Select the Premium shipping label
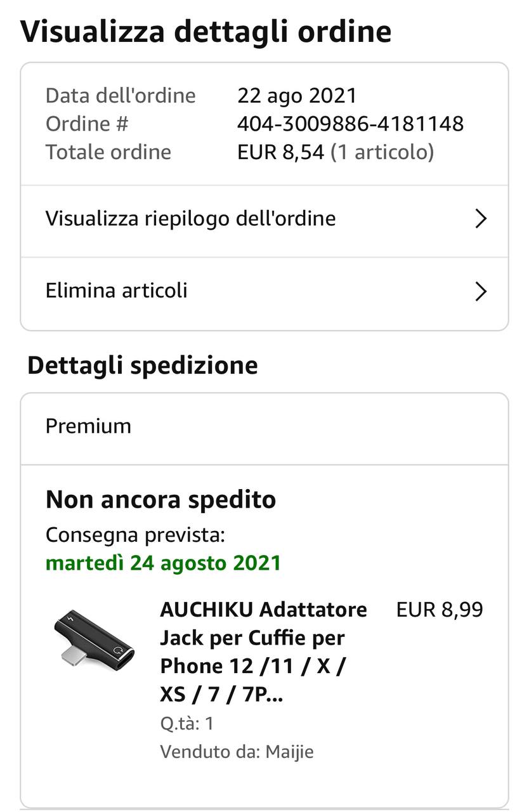Screen dimensions: 529x812 [88, 426]
